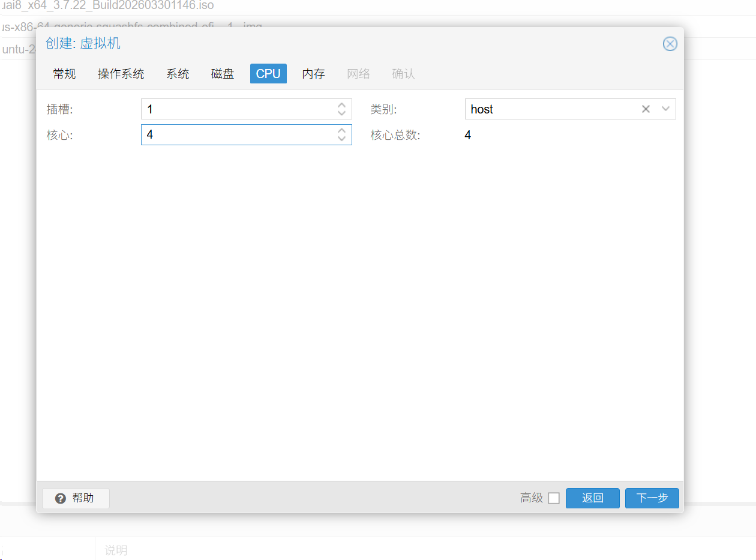
Task: Decrease the 插槽 sockets value
Action: click(341, 113)
